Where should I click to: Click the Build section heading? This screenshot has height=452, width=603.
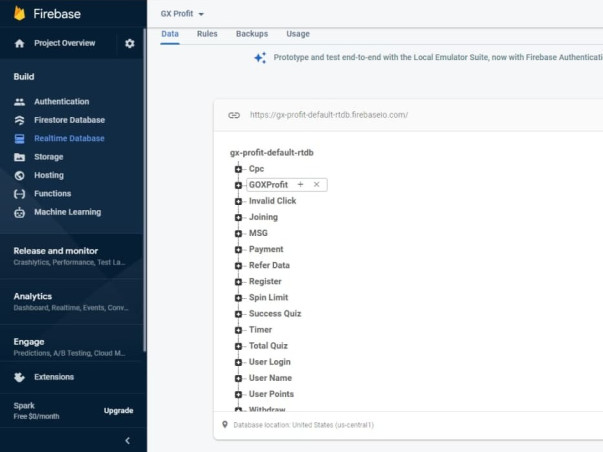click(x=24, y=77)
